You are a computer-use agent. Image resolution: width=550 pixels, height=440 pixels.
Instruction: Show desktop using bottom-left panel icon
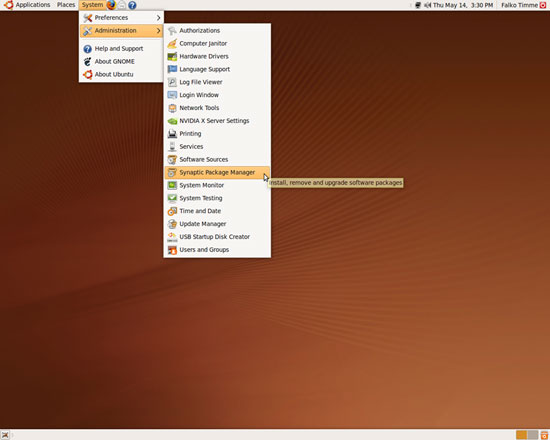(5, 435)
